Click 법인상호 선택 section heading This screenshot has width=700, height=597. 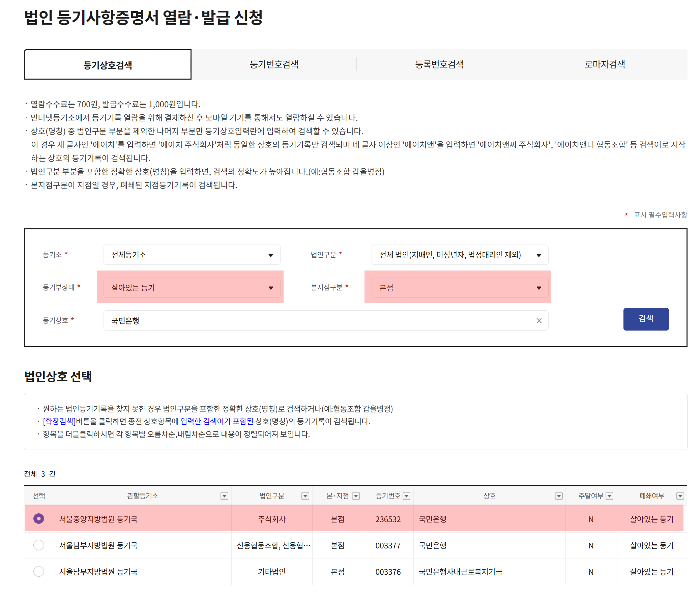58,376
